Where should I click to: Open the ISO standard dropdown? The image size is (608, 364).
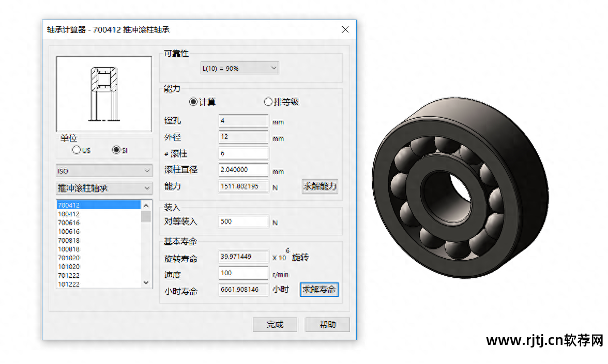(x=103, y=170)
